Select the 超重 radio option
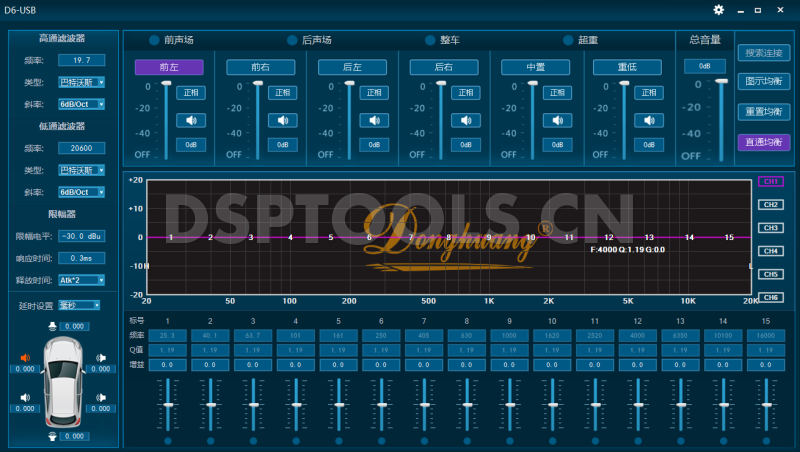 (568, 40)
